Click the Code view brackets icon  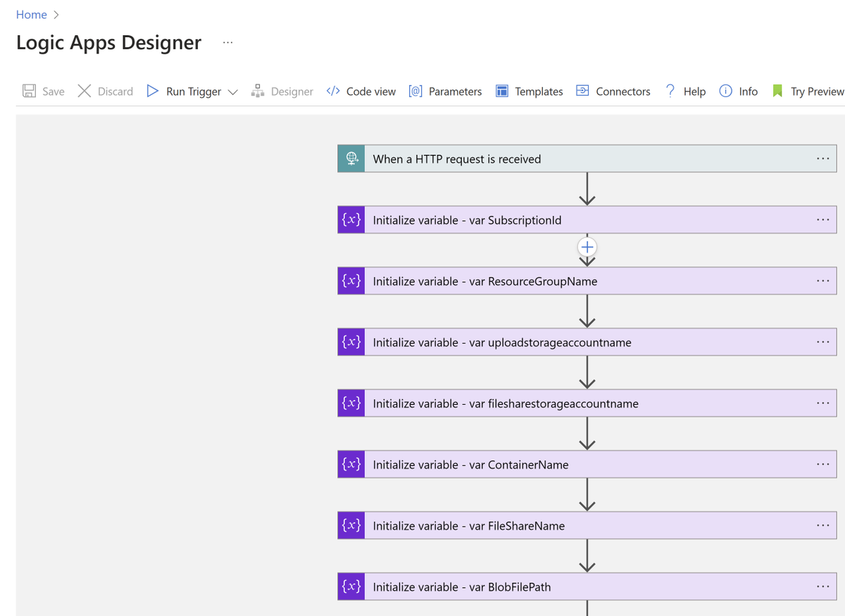(333, 91)
